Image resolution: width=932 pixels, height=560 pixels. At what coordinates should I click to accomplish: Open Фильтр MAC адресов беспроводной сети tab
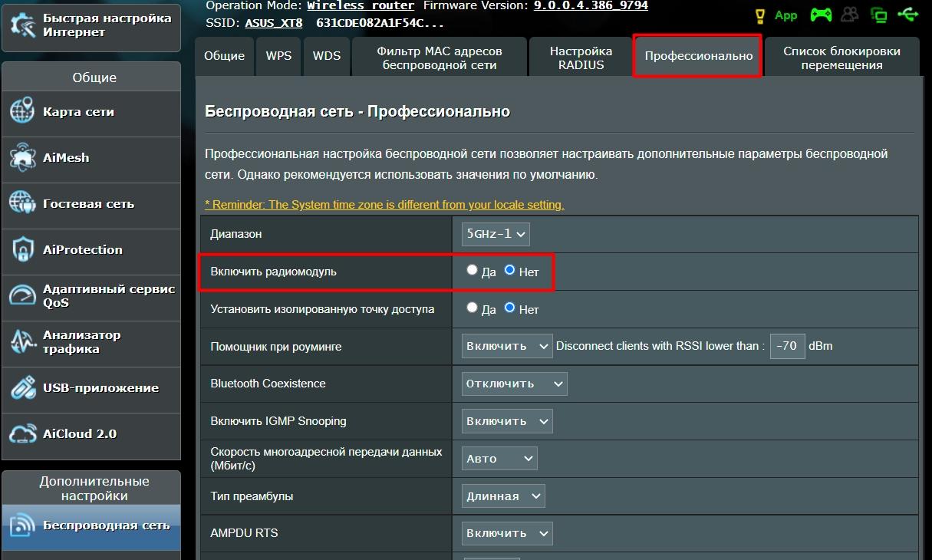(440, 57)
